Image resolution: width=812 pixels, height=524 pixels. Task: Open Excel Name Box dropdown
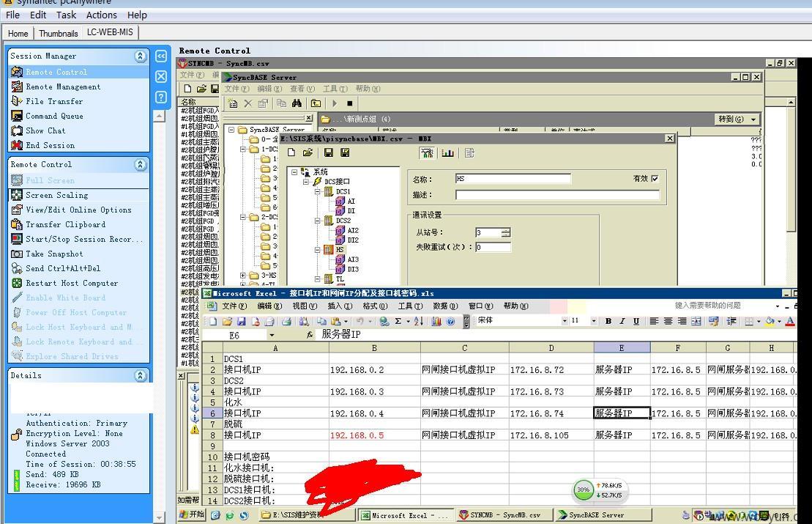[272, 336]
